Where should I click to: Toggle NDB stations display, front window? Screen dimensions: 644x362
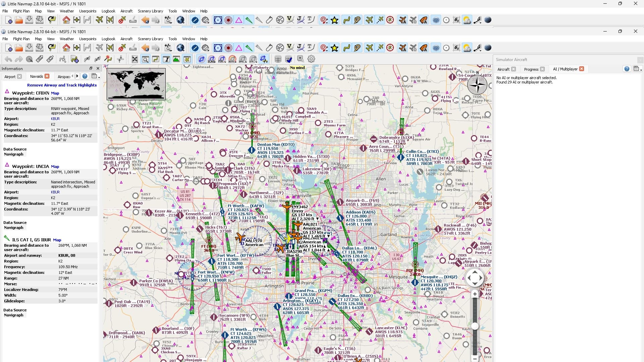pos(228,48)
